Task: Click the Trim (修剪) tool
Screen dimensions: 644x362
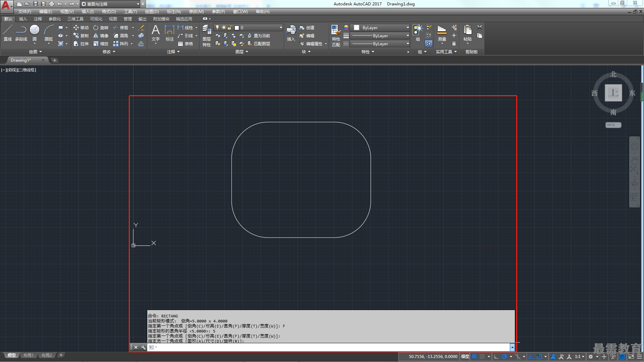Action: click(x=121, y=27)
